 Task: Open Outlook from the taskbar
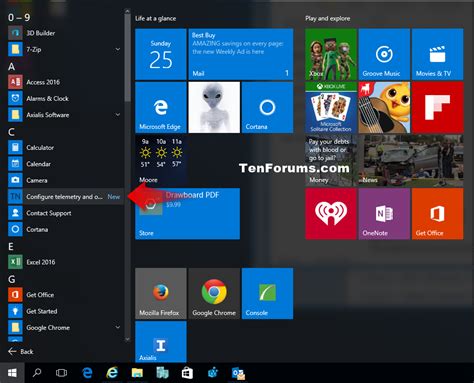238,373
